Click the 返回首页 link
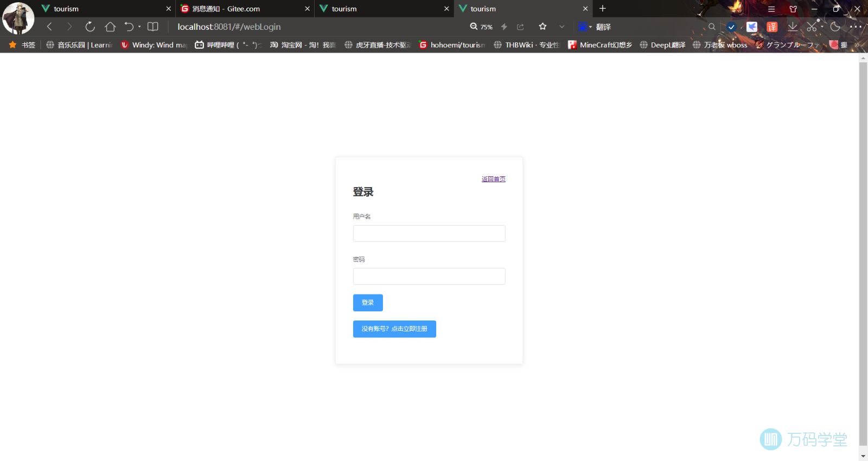The image size is (868, 461). pyautogui.click(x=493, y=179)
